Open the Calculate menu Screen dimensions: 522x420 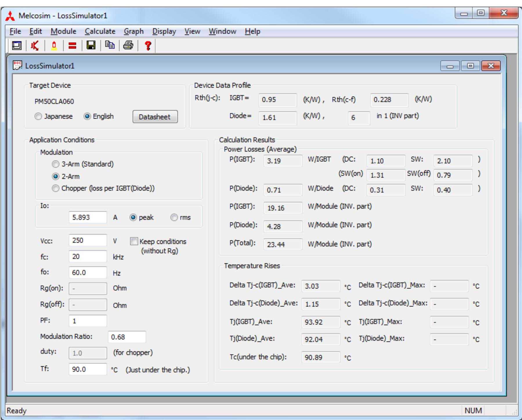[x=100, y=31]
